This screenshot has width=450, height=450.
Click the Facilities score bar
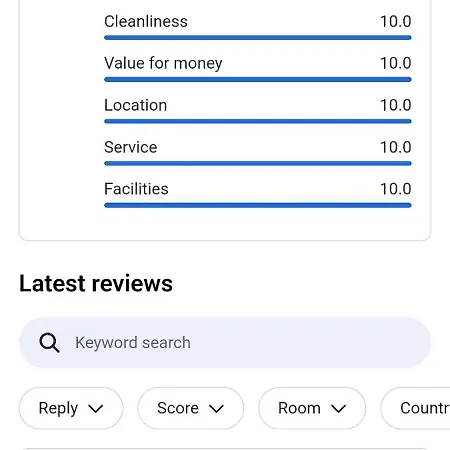pyautogui.click(x=258, y=205)
